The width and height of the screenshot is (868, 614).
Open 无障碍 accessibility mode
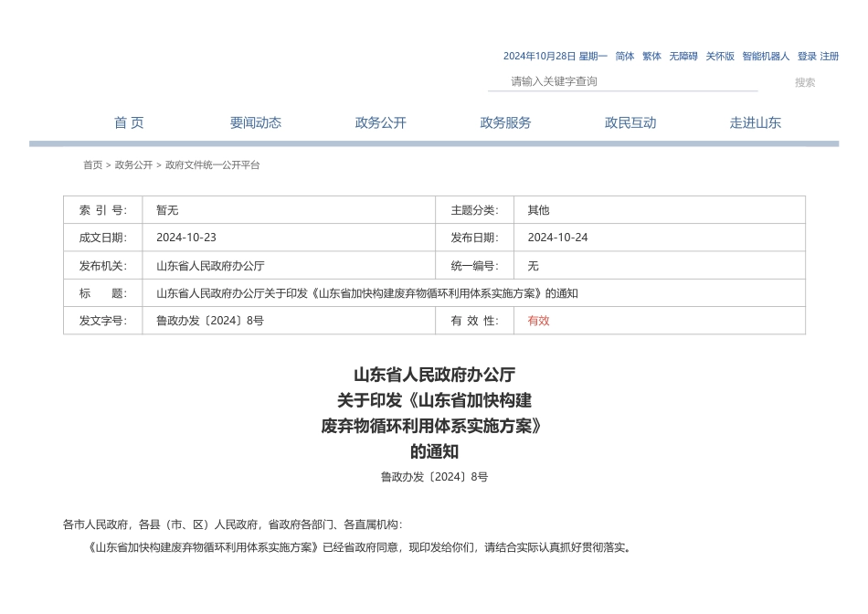coord(683,56)
